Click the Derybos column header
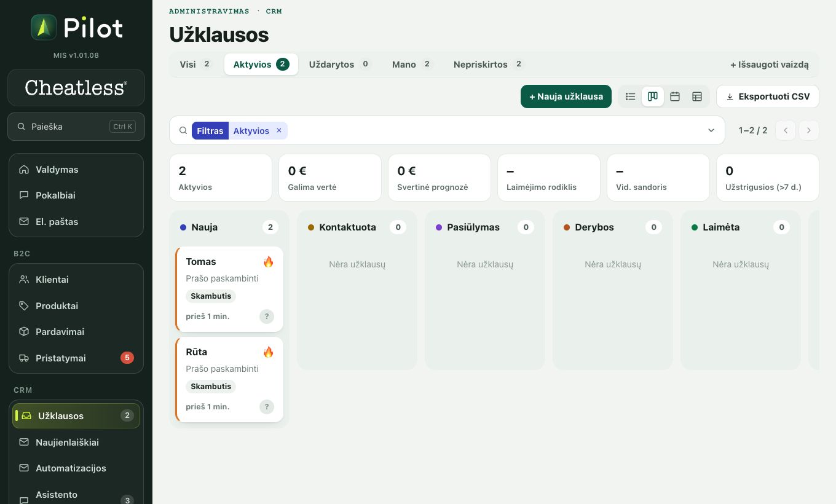Image resolution: width=836 pixels, height=504 pixels. 613,227
